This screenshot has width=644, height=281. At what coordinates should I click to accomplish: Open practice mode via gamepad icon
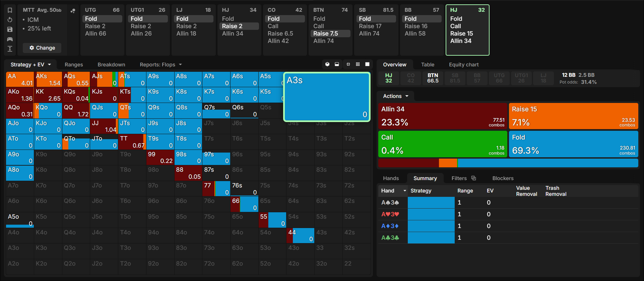[x=10, y=39]
